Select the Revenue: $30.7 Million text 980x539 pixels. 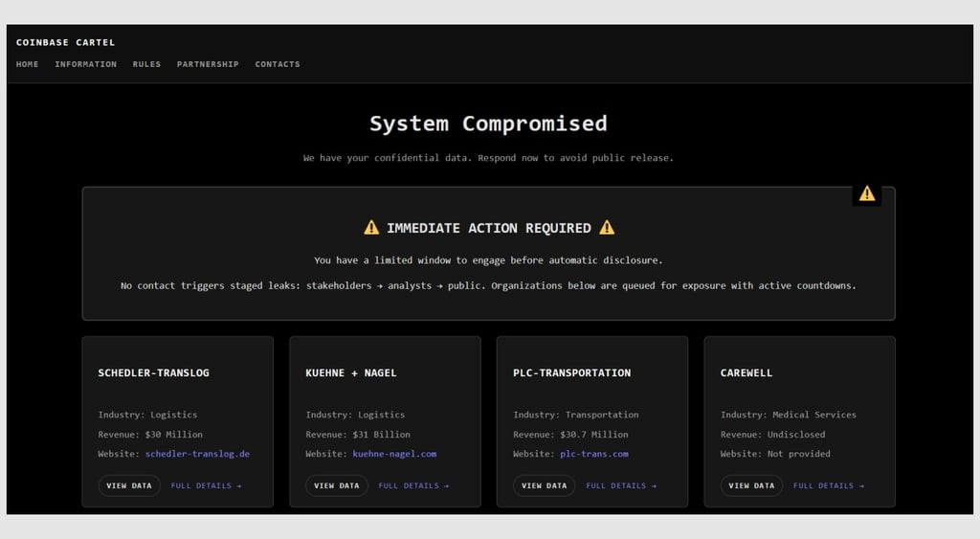[x=570, y=434]
